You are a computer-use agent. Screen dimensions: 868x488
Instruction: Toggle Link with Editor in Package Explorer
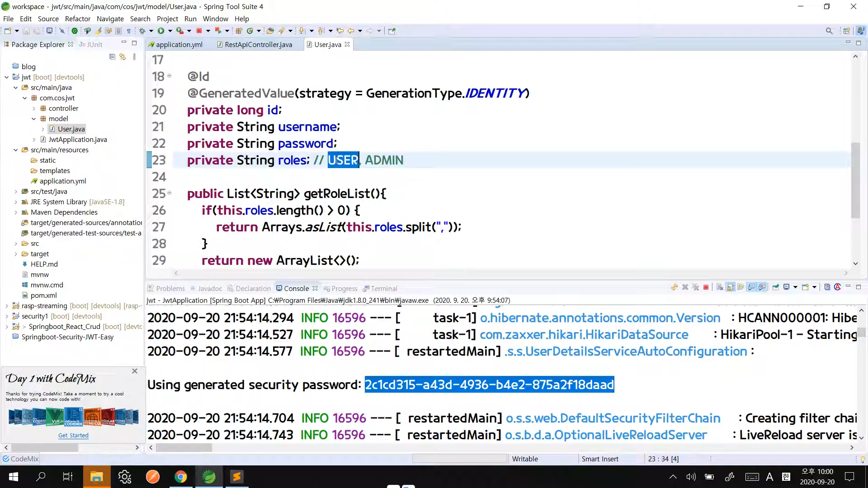[123, 57]
